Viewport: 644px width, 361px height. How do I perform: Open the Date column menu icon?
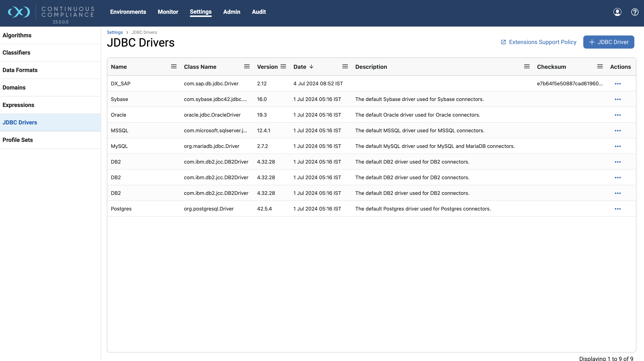click(345, 67)
